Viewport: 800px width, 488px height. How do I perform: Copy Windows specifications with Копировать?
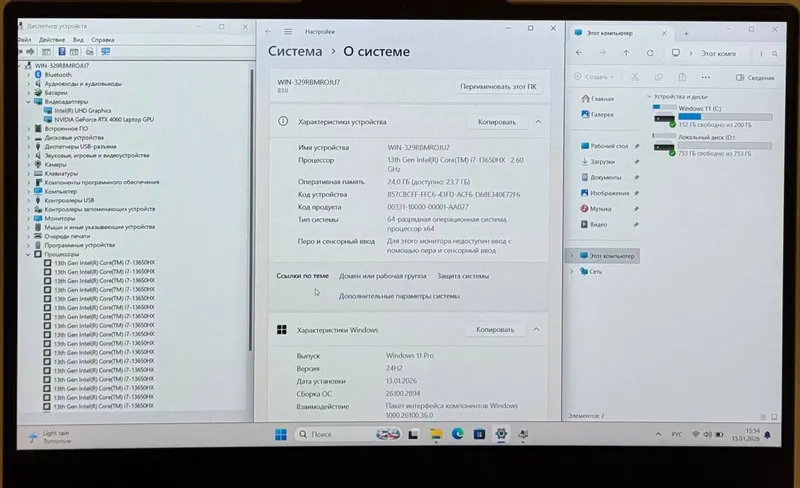coord(495,330)
